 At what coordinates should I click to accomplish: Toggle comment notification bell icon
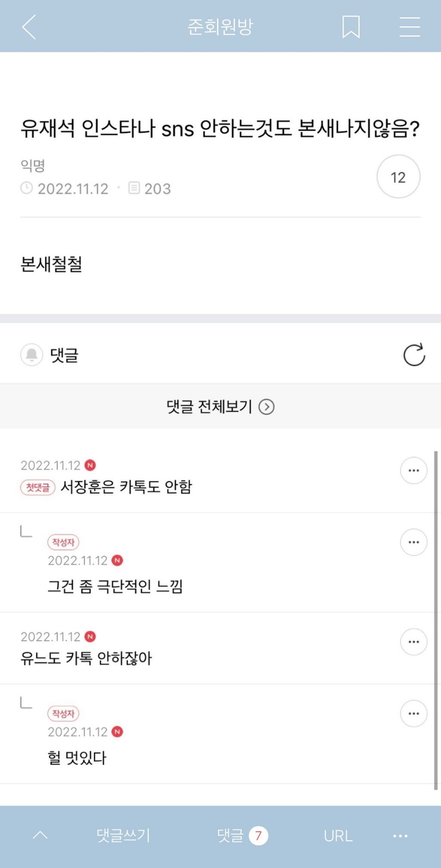point(31,355)
